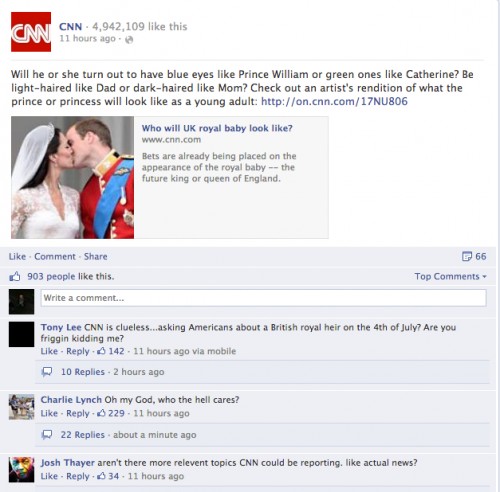
Task: Click the 142 likes thumb on Tony Lee's comment
Action: coord(101,351)
